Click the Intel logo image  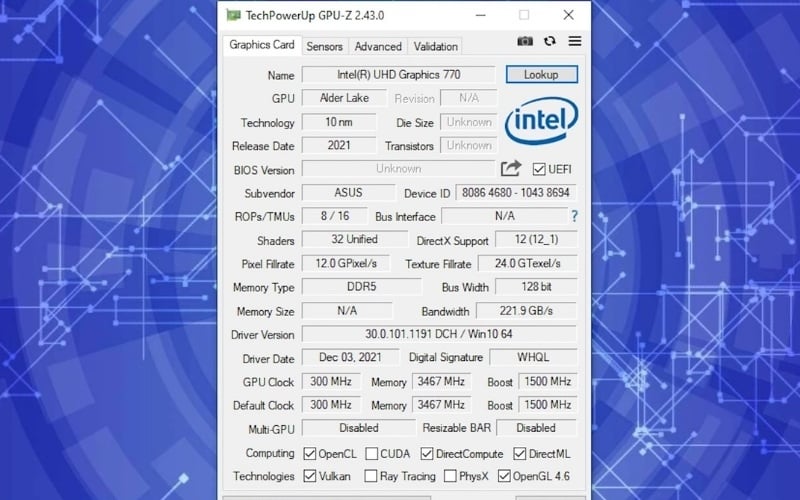(541, 121)
